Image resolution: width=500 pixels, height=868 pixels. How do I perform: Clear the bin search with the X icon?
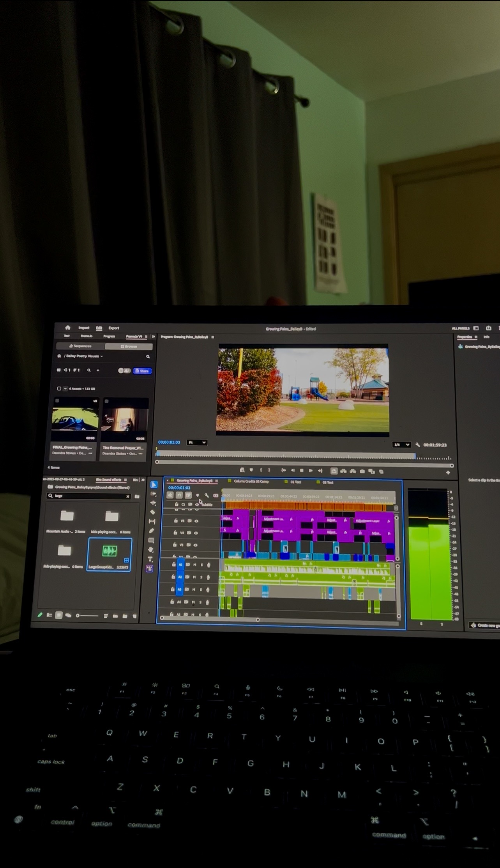click(x=127, y=496)
